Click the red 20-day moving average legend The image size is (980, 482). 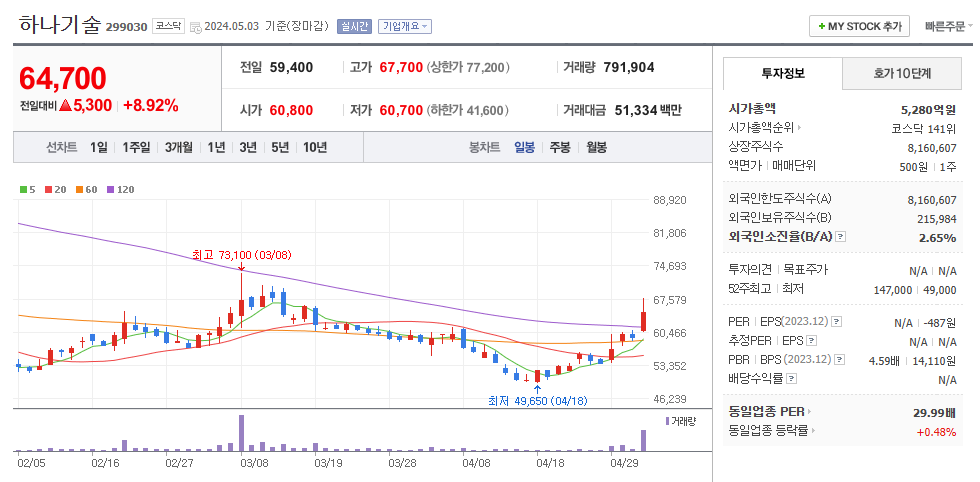54,189
